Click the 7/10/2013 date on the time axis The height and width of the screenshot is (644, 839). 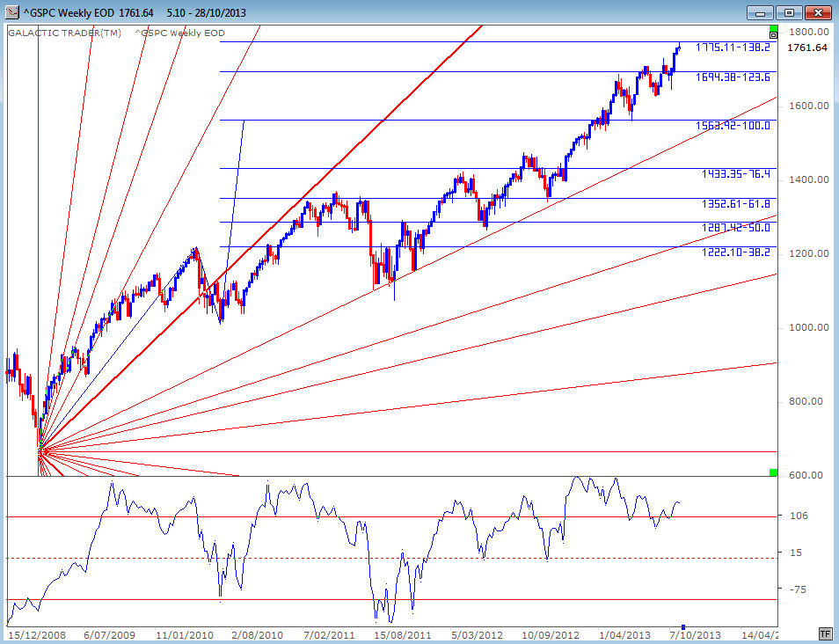[x=695, y=635]
